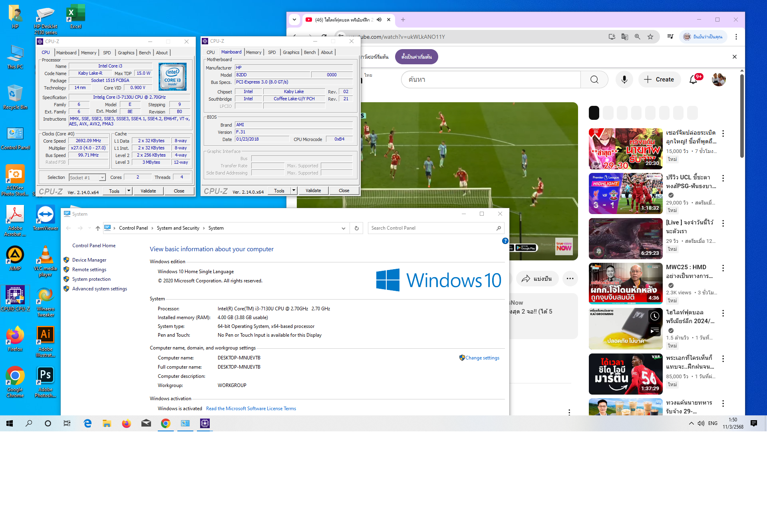The width and height of the screenshot is (767, 532).
Task: Refresh the Control Panel address bar
Action: click(x=357, y=228)
